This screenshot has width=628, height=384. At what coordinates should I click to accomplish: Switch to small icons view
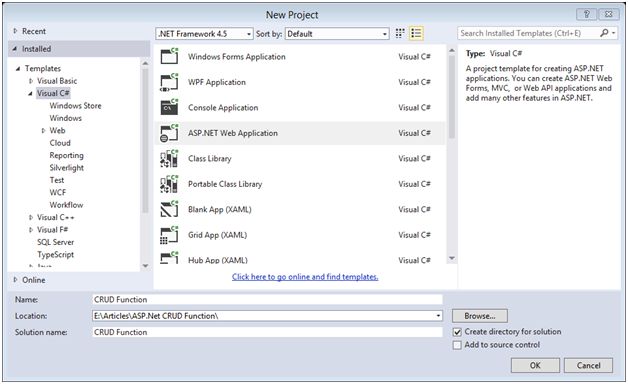pos(400,33)
